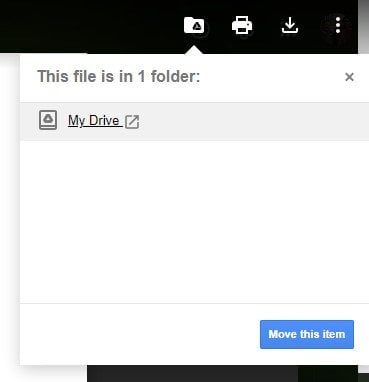Click the popup's footer area beside Move button
The image size is (369, 382).
140,334
